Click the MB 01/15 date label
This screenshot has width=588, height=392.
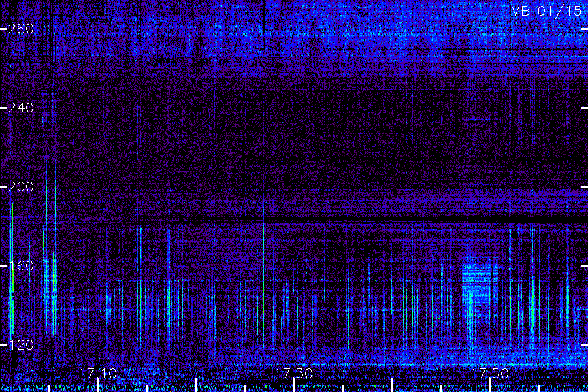546,11
